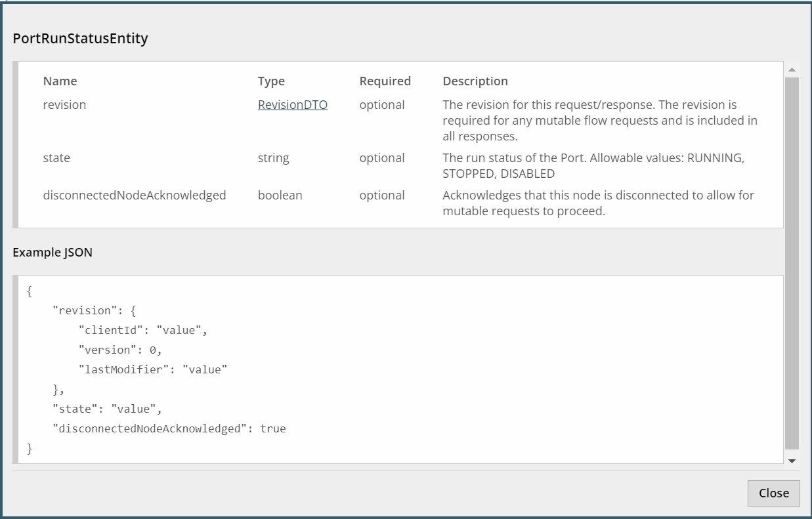Click the vertical scrollbar thumb
Image resolution: width=812 pixels, height=519 pixels.
[792, 262]
